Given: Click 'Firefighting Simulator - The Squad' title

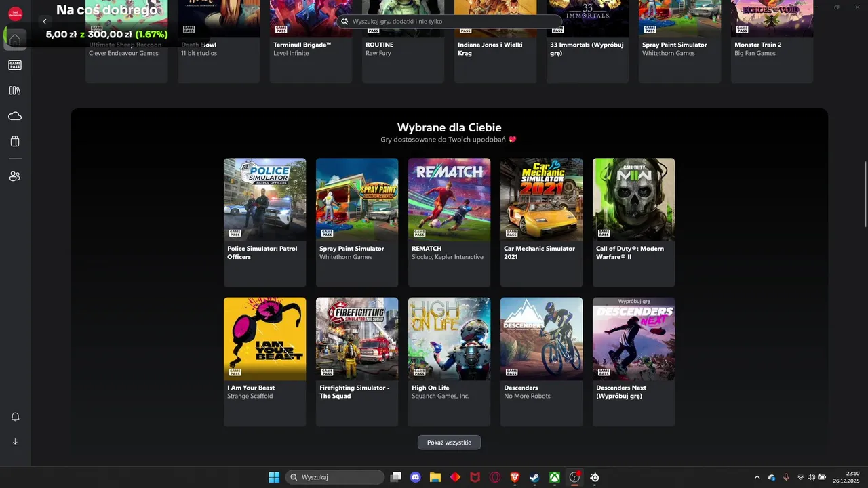Looking at the screenshot, I should pos(354,392).
